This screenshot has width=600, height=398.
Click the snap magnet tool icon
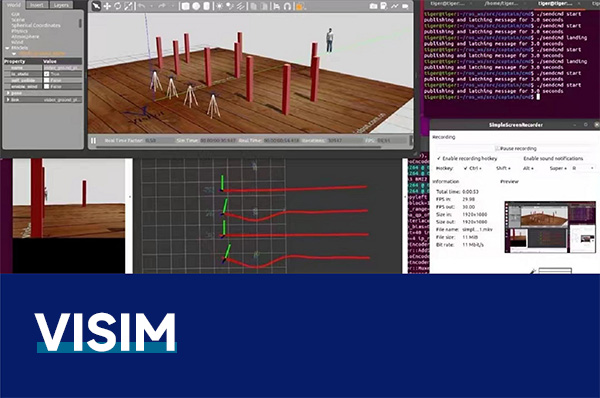[288, 6]
